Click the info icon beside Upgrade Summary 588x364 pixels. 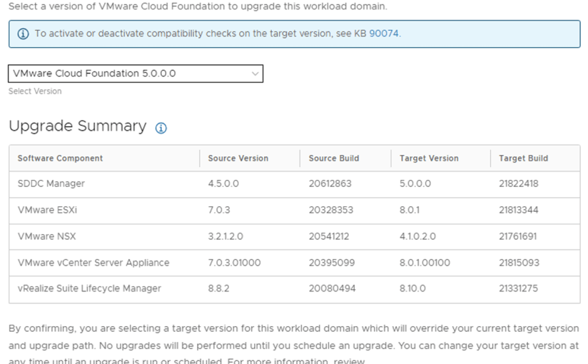tap(161, 128)
